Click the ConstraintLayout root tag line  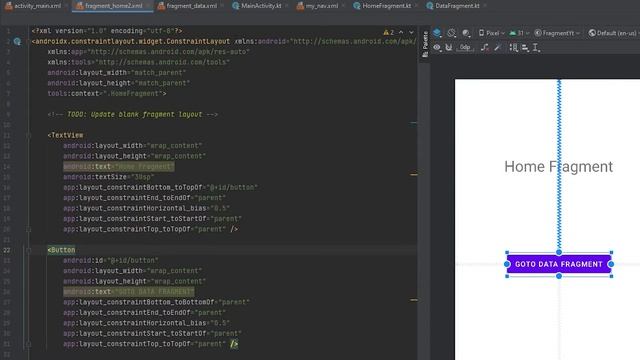[224, 41]
